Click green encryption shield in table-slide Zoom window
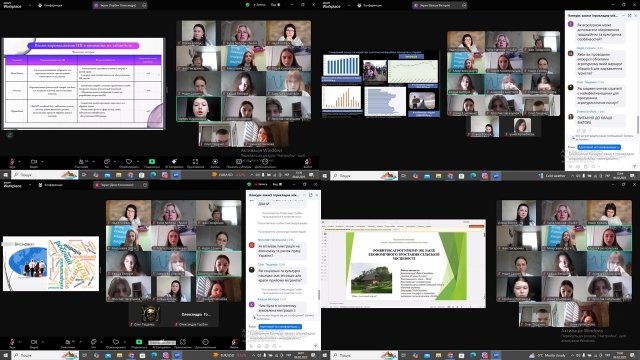This screenshot has height=360, width=640. click(x=247, y=5)
